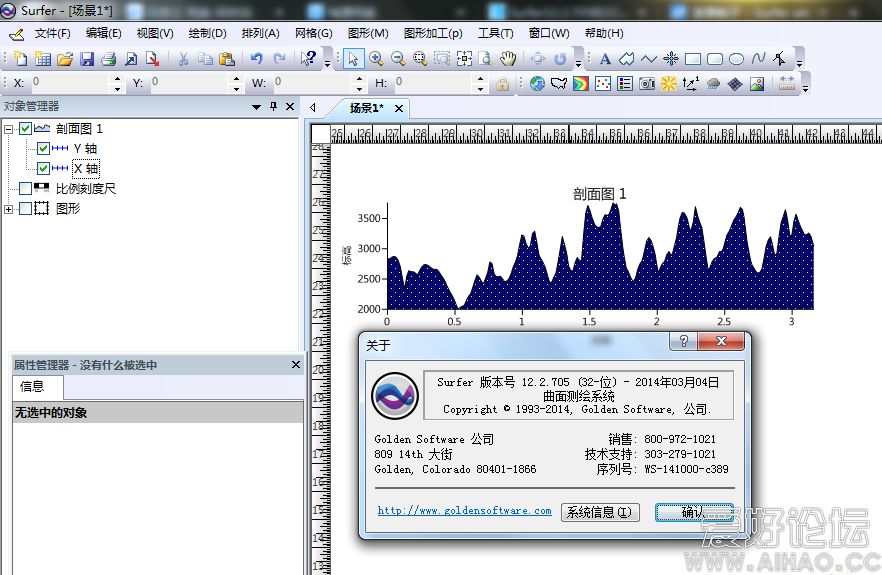Select the Pan hand tool
The image size is (882, 575).
[508, 59]
